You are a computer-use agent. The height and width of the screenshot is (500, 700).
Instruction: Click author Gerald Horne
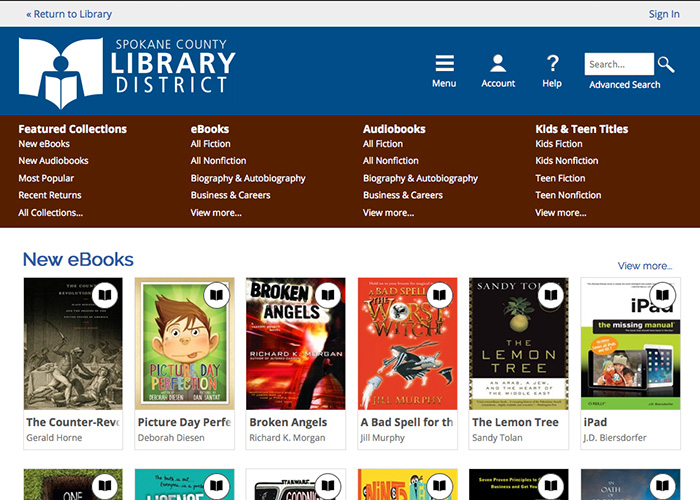[x=54, y=438]
